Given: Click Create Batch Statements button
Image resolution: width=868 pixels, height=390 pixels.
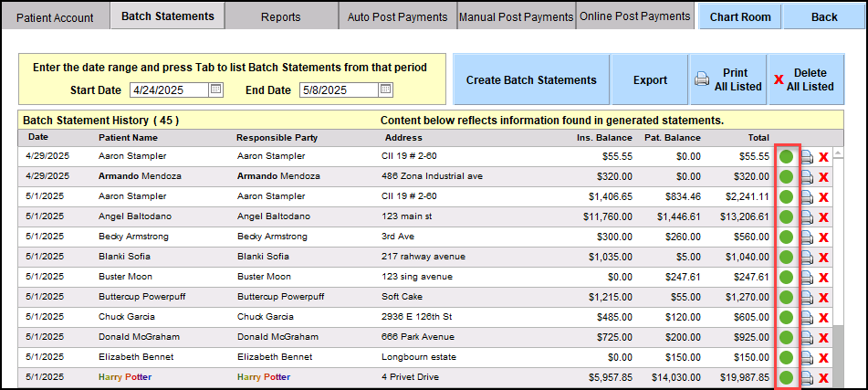Looking at the screenshot, I should [531, 79].
